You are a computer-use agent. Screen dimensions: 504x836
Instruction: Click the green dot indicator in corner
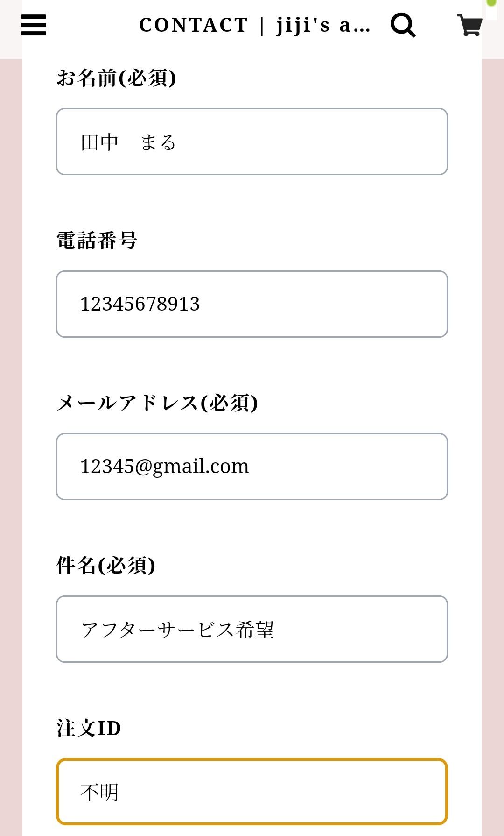click(x=491, y=3)
